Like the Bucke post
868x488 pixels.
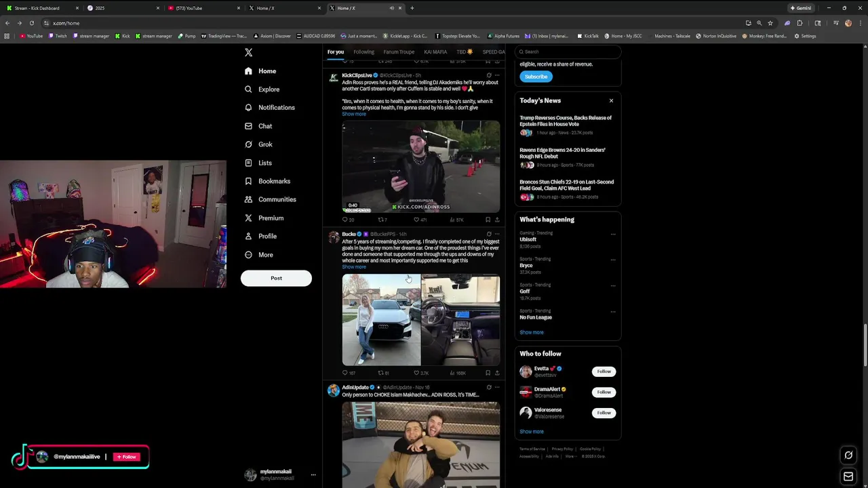click(x=416, y=373)
